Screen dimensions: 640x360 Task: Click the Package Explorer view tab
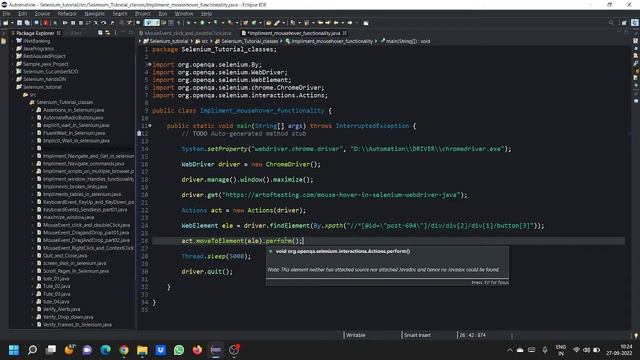coord(35,33)
